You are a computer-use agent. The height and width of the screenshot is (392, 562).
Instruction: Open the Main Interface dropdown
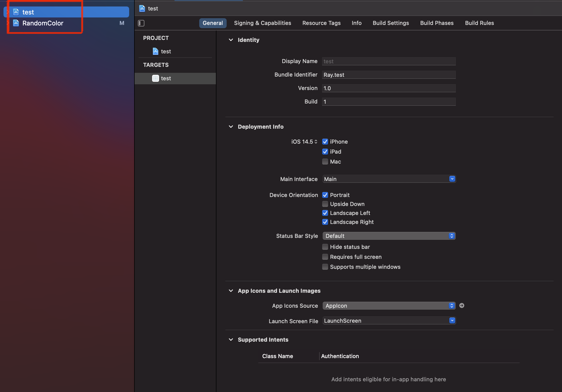point(452,179)
